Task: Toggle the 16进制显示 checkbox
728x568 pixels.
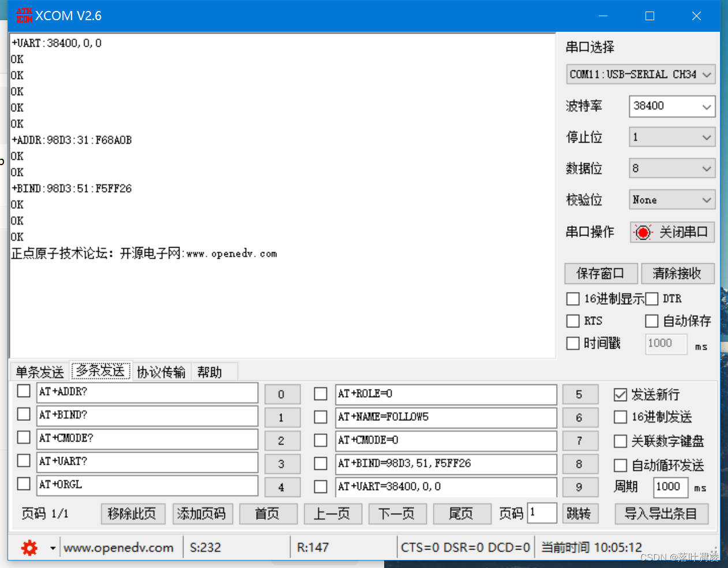Action: (x=573, y=299)
